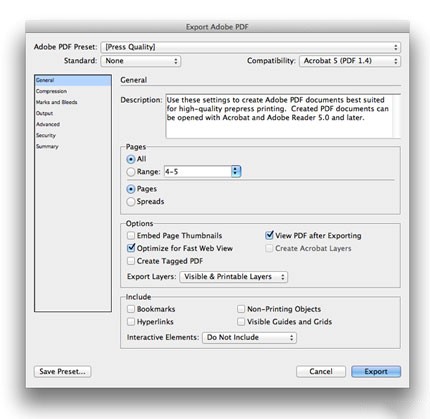Click the Description box scrollbar

point(396,116)
